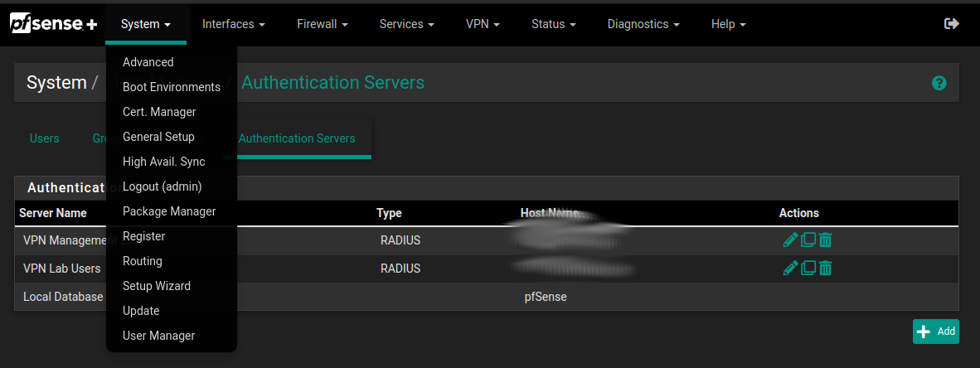Select the Authentication Servers tab
The image size is (980, 368).
click(297, 138)
